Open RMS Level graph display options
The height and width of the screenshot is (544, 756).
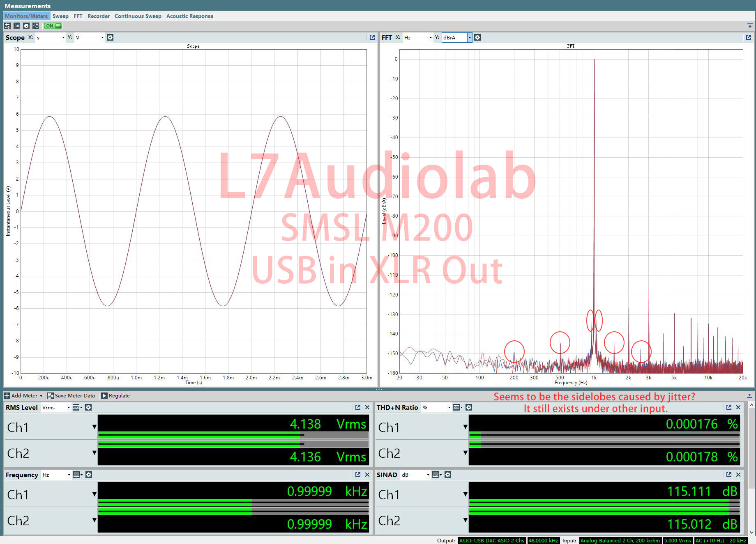click(x=77, y=407)
